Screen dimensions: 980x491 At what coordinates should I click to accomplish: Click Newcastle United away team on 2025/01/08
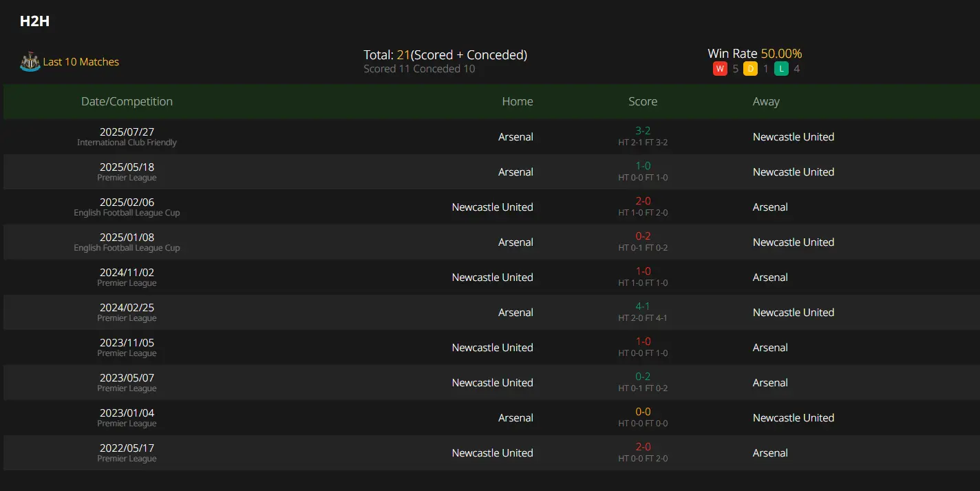pyautogui.click(x=793, y=242)
